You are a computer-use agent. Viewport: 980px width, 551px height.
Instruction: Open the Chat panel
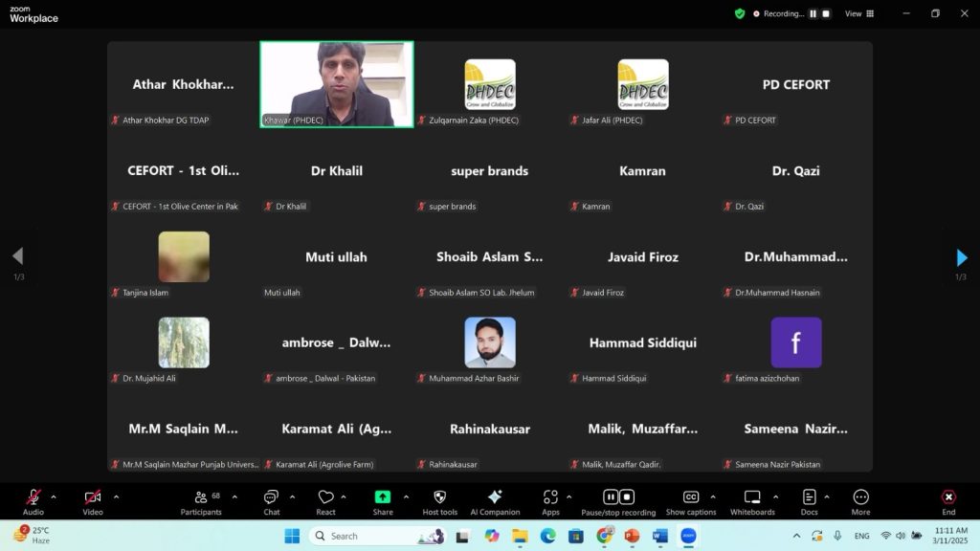click(x=272, y=501)
